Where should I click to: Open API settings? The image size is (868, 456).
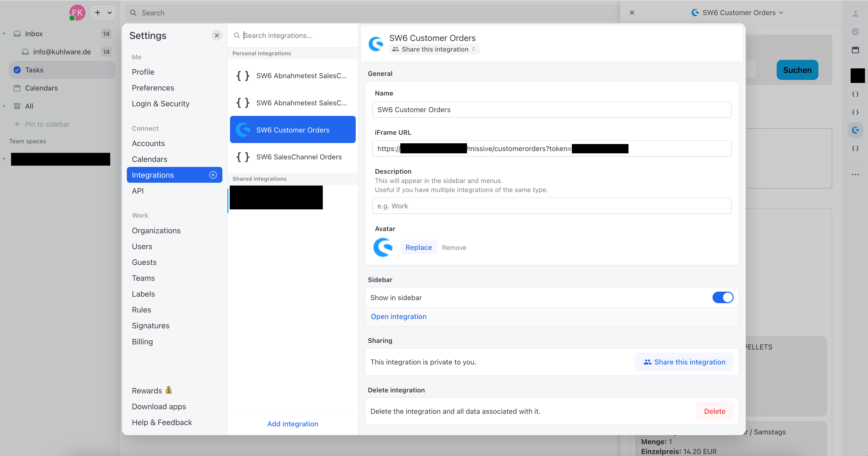point(138,191)
